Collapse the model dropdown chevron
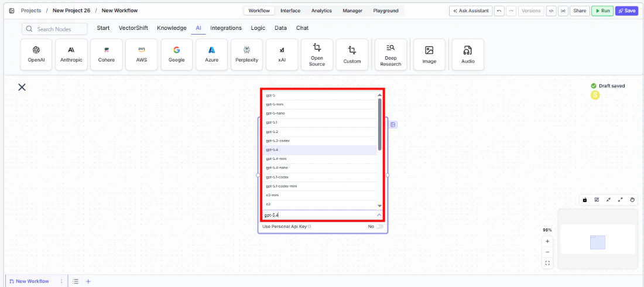The image size is (644, 287). point(379,215)
